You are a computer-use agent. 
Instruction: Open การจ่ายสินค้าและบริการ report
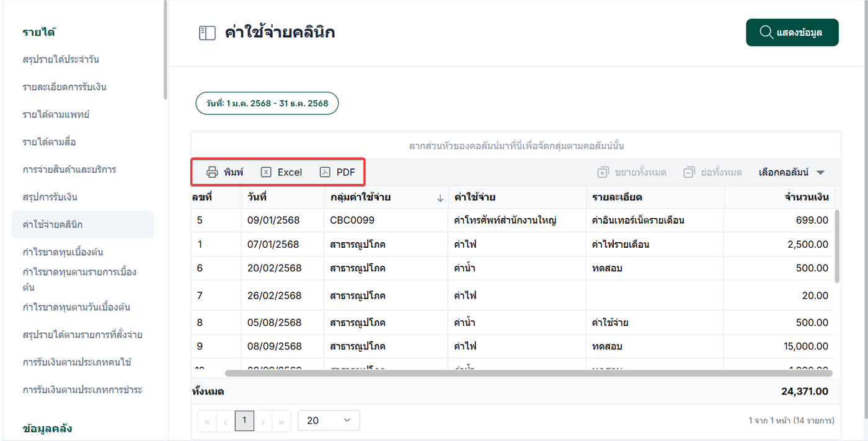click(x=69, y=169)
